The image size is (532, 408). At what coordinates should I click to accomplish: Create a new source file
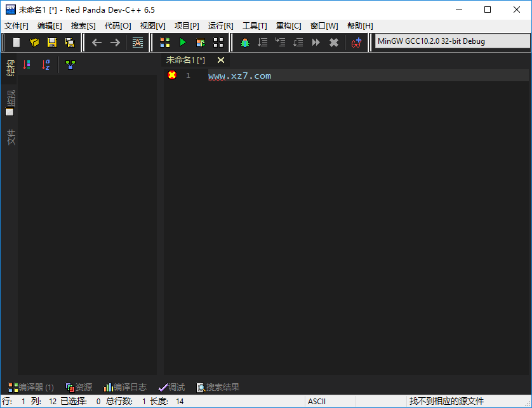point(16,43)
